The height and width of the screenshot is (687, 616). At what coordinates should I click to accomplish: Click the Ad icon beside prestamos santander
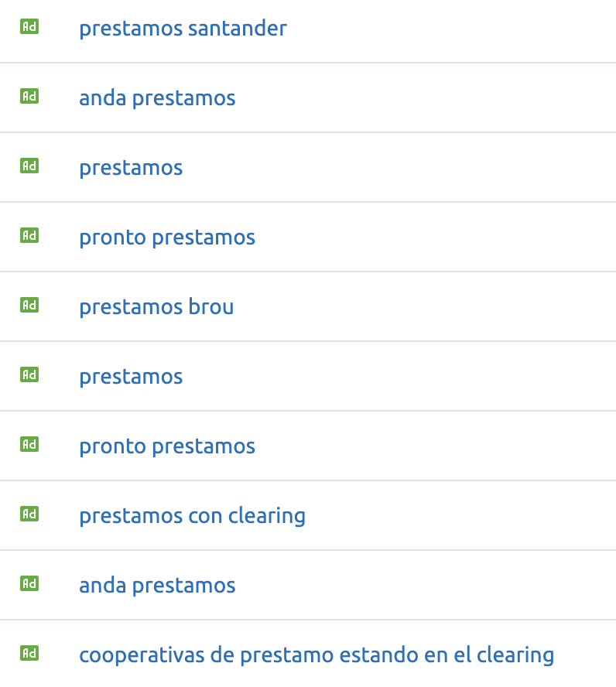(x=29, y=27)
